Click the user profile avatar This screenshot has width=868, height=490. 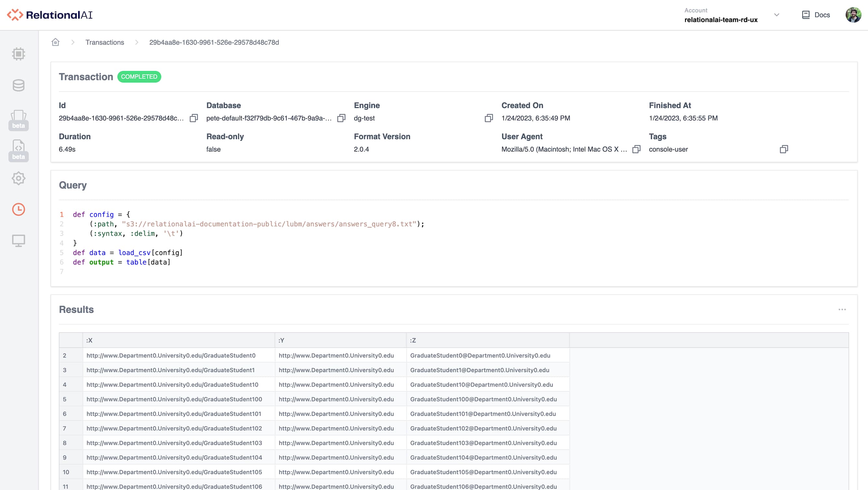point(853,15)
